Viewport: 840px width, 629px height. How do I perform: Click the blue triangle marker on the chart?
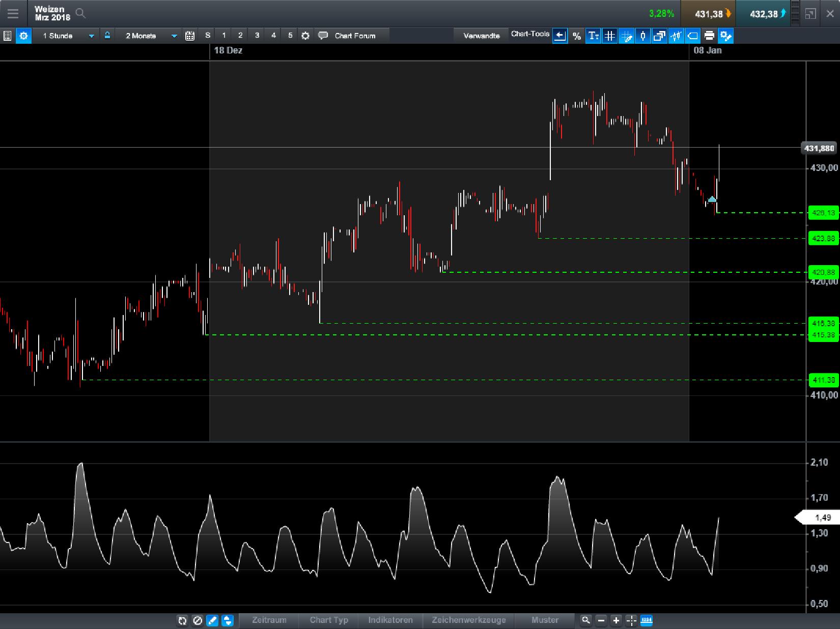tap(712, 199)
